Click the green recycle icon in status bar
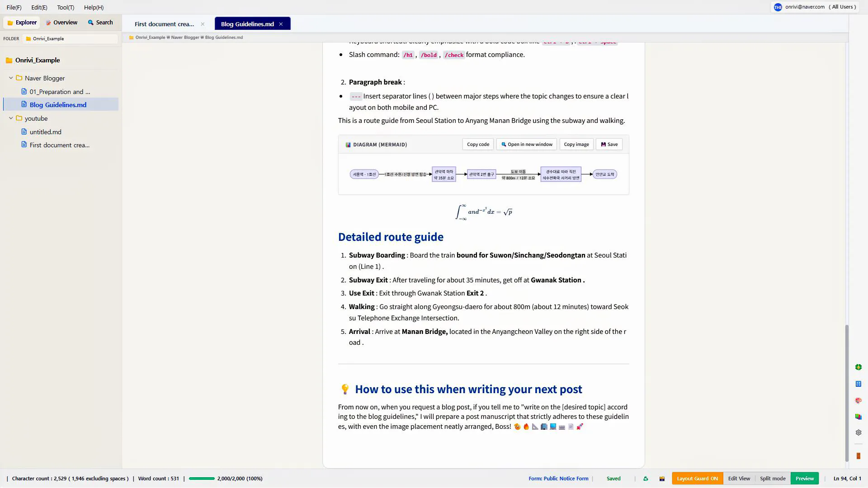The width and height of the screenshot is (868, 488). pyautogui.click(x=646, y=479)
